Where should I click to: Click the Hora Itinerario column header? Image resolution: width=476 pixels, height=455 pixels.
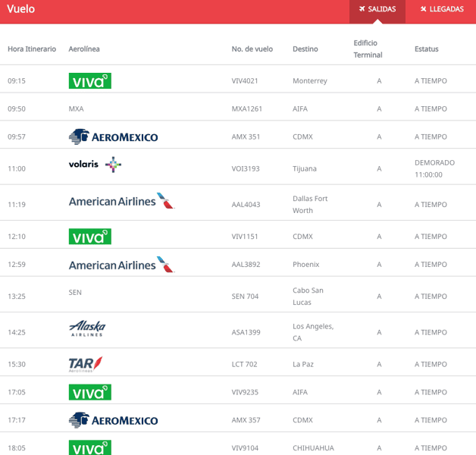(x=32, y=49)
